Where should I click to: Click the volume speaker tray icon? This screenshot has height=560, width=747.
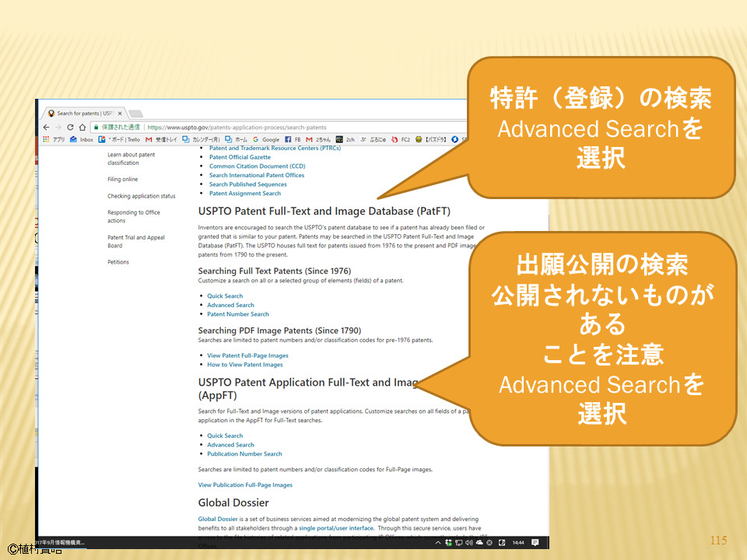[x=468, y=542]
